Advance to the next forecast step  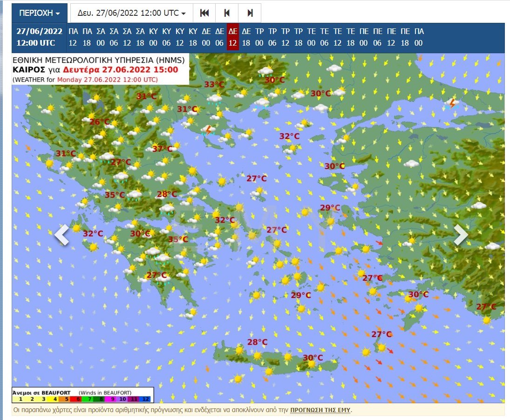click(250, 13)
